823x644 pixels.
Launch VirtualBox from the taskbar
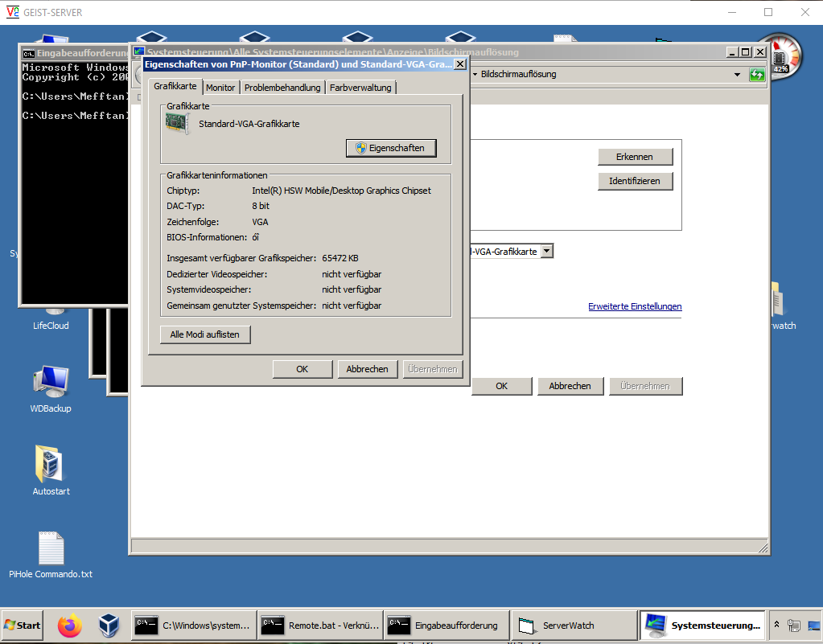109,625
